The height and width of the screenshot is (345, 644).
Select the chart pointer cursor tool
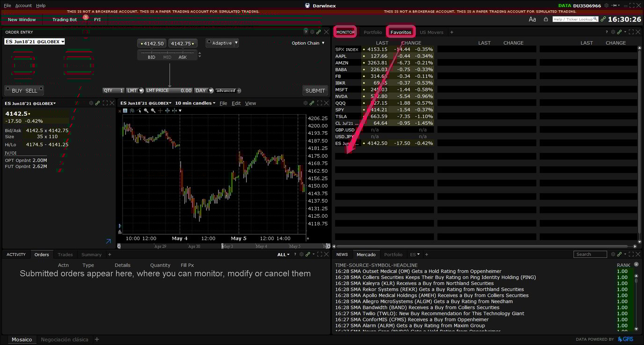pyautogui.click(x=139, y=111)
